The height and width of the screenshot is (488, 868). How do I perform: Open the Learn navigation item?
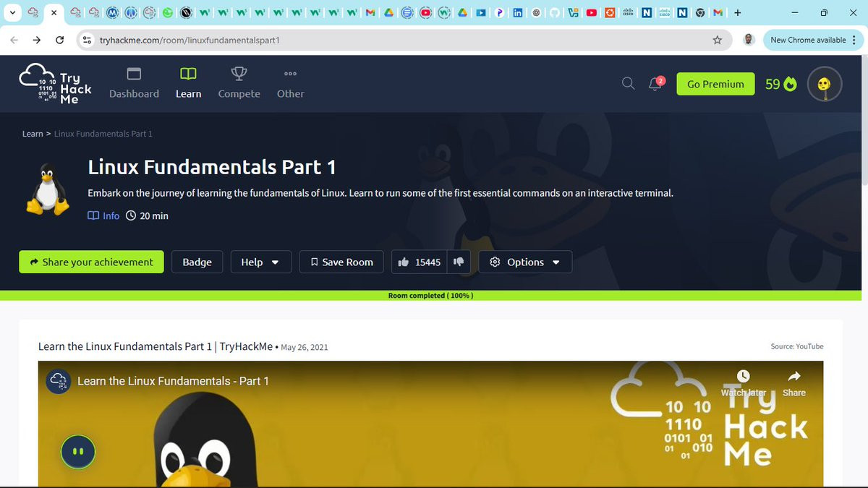[188, 83]
